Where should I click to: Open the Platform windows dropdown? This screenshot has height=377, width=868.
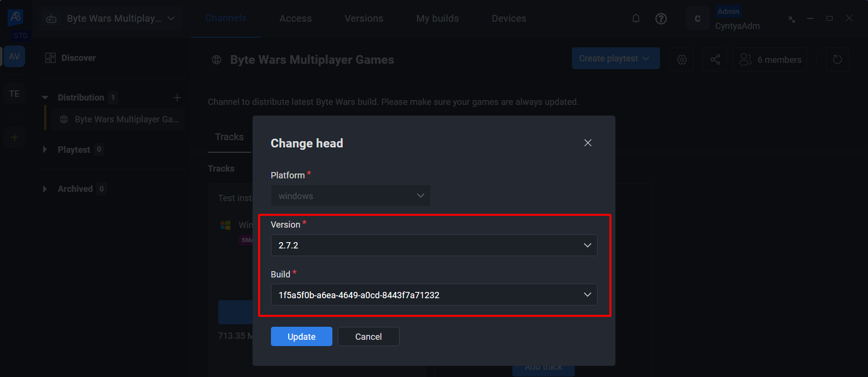point(350,196)
